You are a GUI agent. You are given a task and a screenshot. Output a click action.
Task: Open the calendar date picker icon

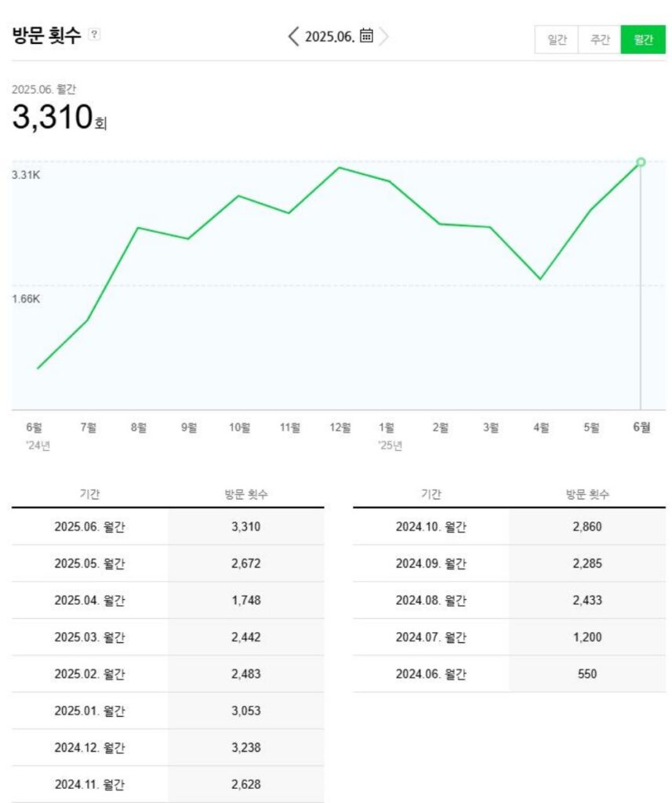(366, 36)
